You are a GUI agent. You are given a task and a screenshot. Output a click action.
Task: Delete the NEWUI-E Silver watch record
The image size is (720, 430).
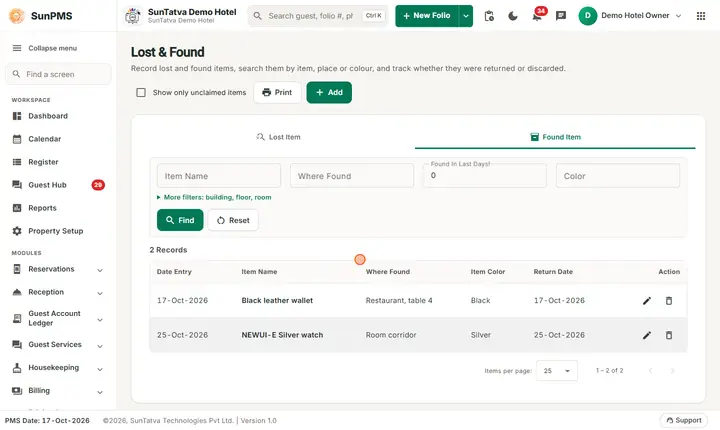[669, 335]
